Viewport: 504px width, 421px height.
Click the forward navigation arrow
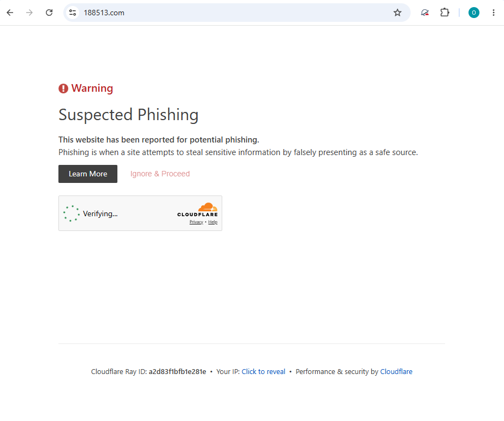[29, 13]
